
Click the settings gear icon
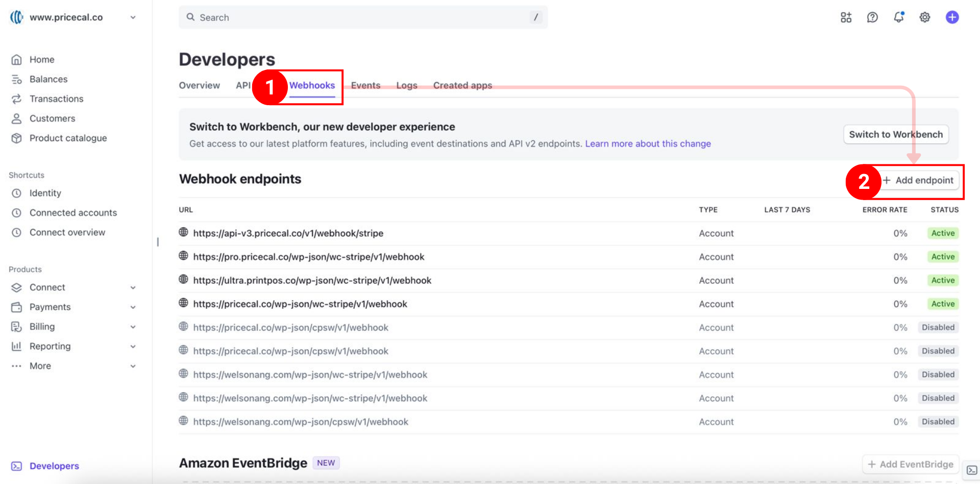click(924, 17)
